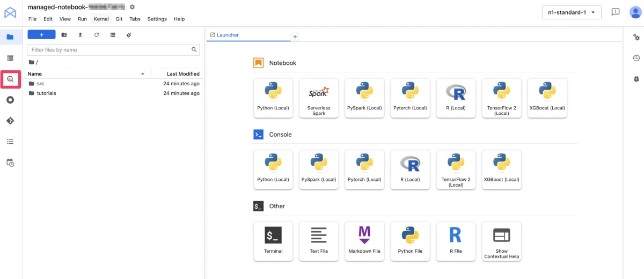Viewport: 644px width, 279px height.
Task: Open the View menu
Action: point(65,19)
